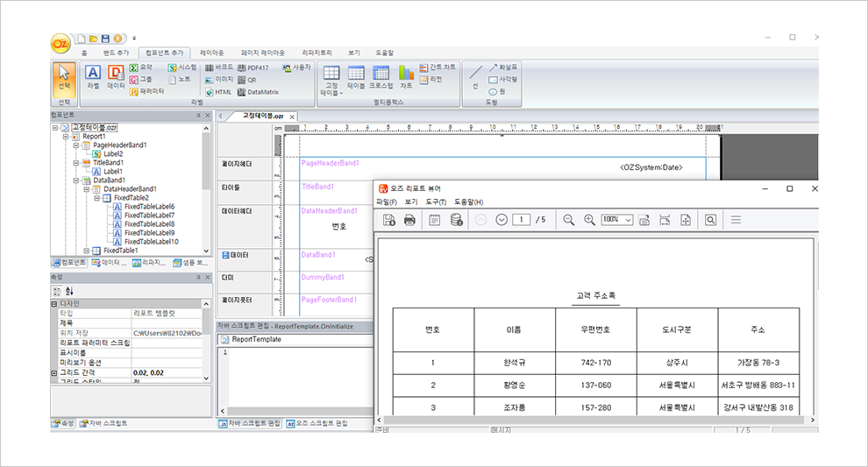
Task: Collapse the DataBand1 tree node
Action: click(x=75, y=180)
